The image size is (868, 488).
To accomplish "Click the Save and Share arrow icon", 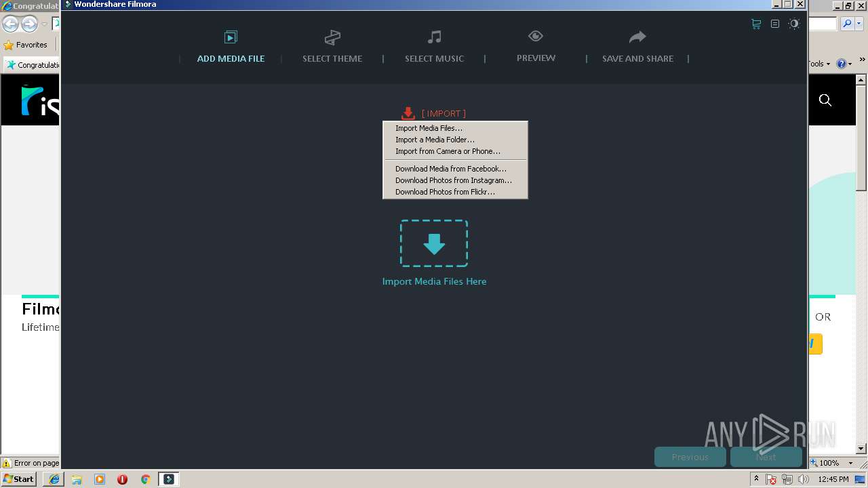I will 637,37.
